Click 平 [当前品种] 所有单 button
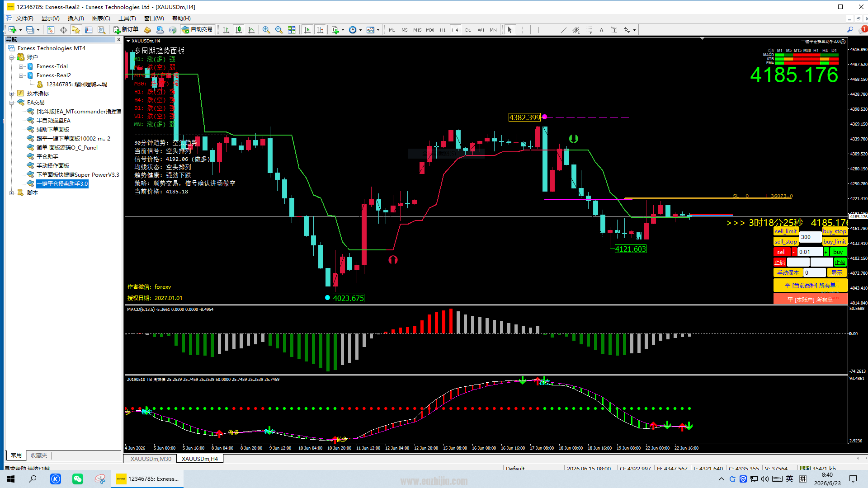 point(810,285)
